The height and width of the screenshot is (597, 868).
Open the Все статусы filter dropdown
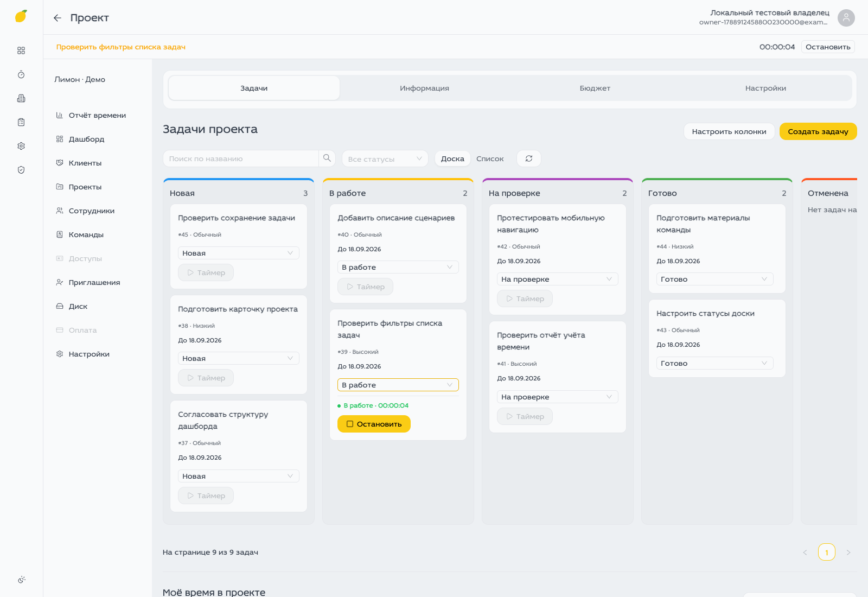[x=385, y=158]
